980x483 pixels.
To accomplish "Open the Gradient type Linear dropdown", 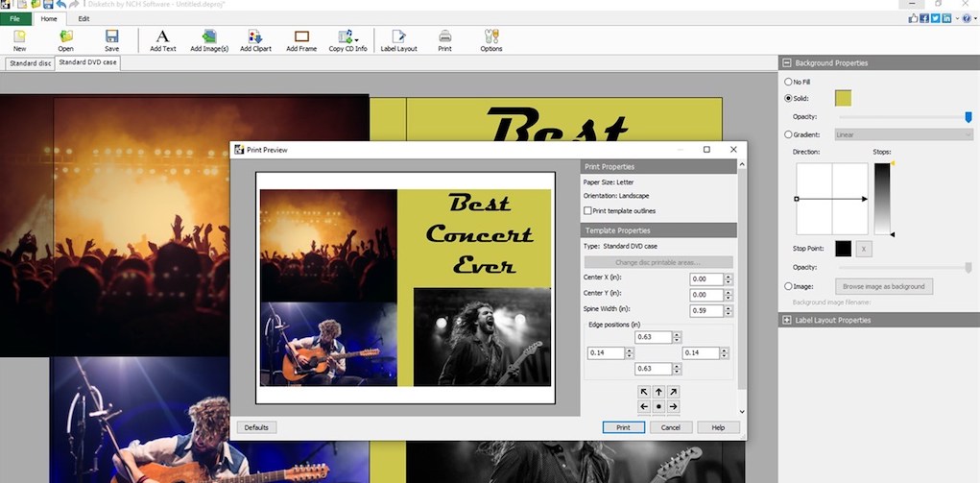I will point(903,134).
